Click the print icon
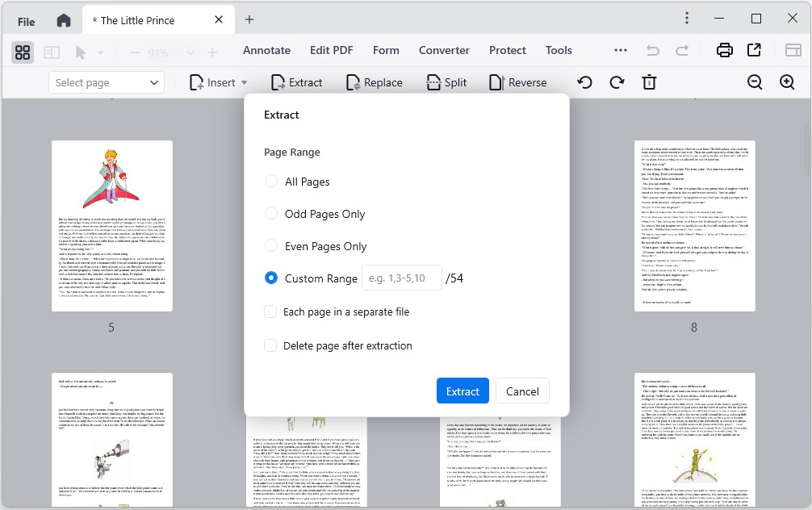Screen dimensions: 812x510 [725, 50]
